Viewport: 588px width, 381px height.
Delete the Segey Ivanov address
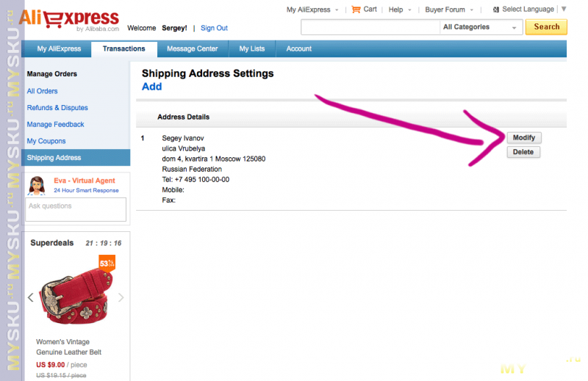tap(523, 152)
